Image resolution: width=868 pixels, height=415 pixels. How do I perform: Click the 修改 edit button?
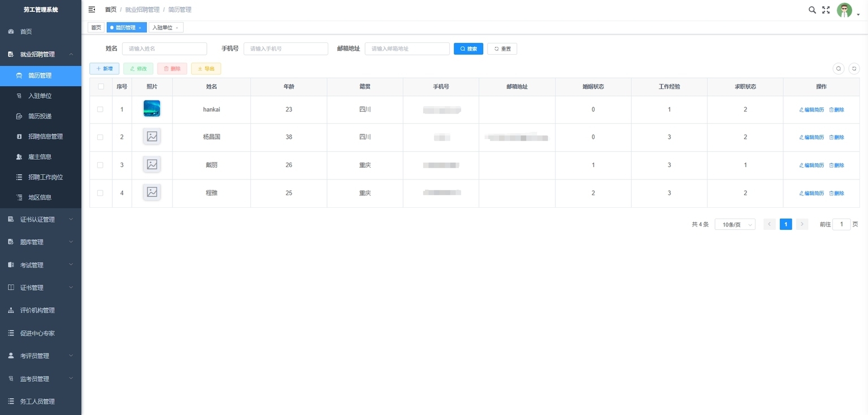pos(138,68)
